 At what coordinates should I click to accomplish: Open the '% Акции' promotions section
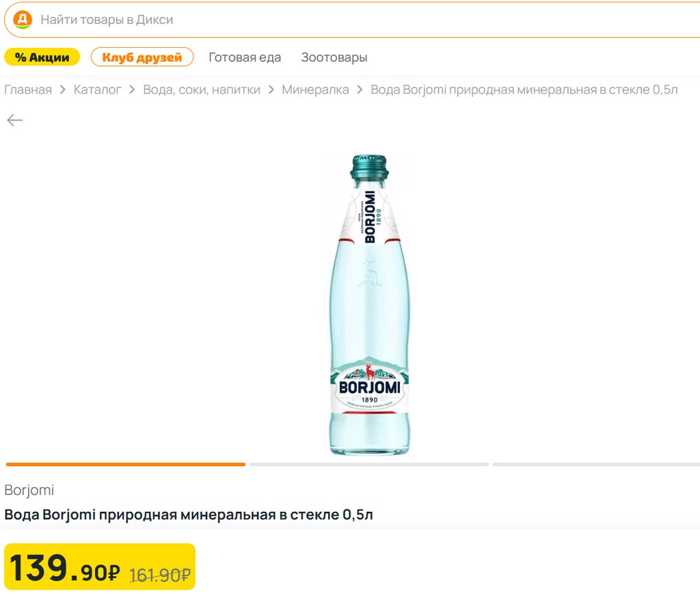[x=42, y=57]
